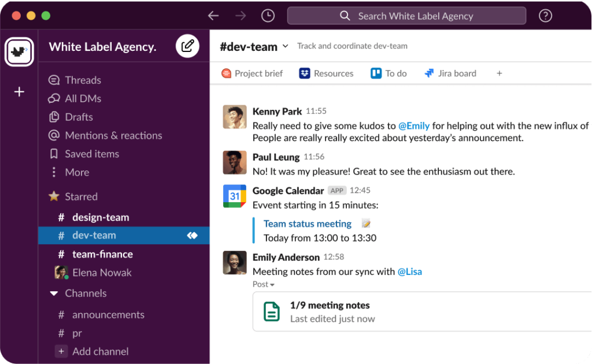Click the Paul Leung sender name
Screen dimensions: 592x364
pos(276,157)
